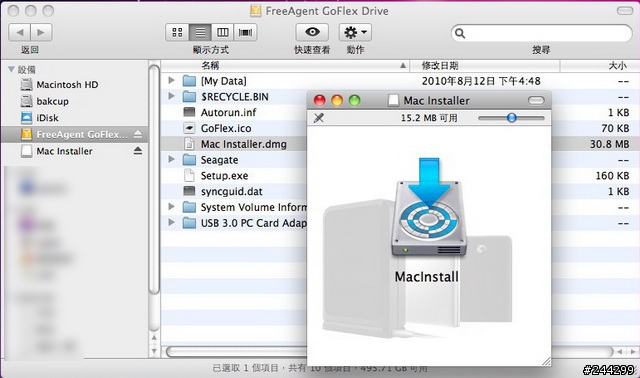Open the Action gear dropdown menu
The image size is (640, 378).
click(355, 32)
